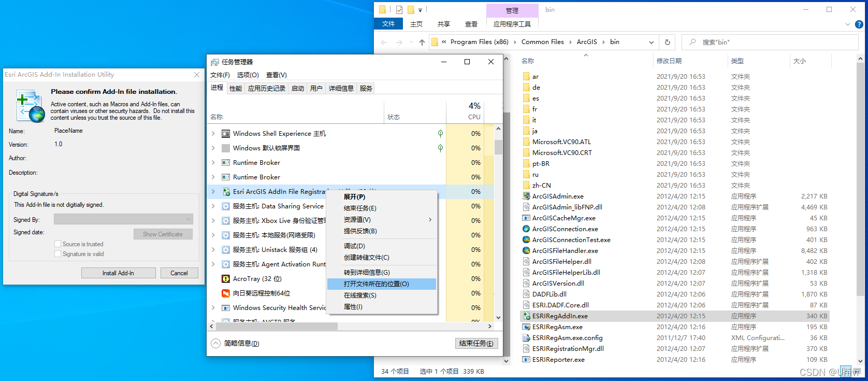
Task: Click the Windows Security Health Service icon
Action: 226,307
